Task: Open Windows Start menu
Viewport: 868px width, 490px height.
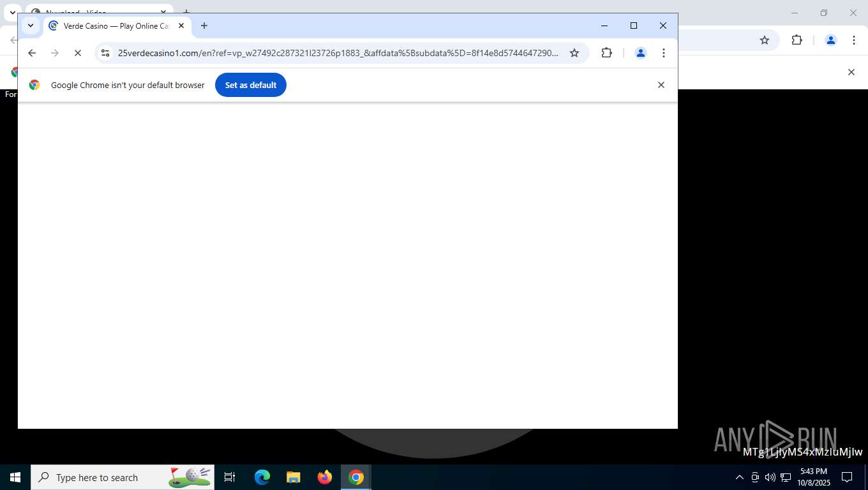Action: [15, 477]
